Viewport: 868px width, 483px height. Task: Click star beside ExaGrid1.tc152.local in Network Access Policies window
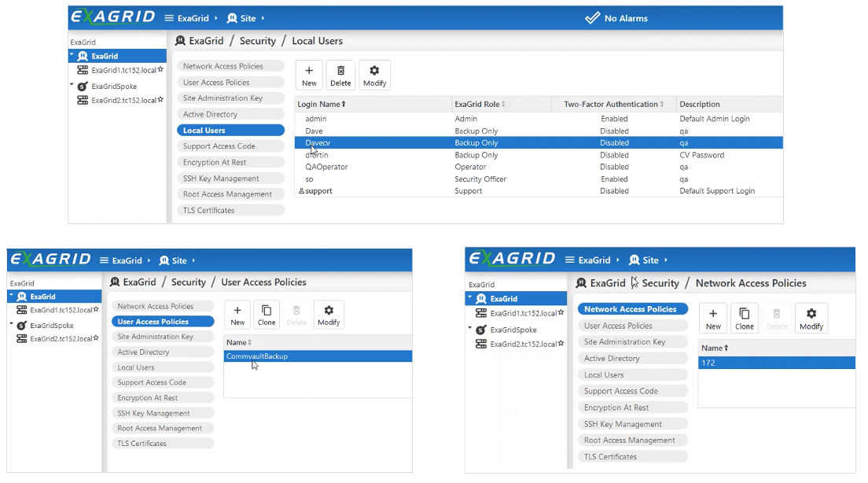[561, 312]
